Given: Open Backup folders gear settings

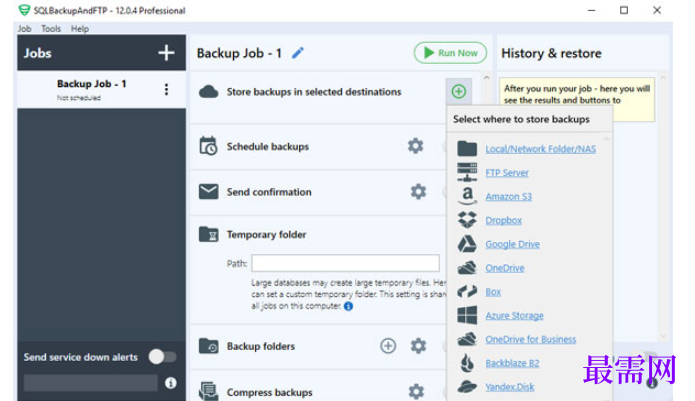Looking at the screenshot, I should pos(418,346).
